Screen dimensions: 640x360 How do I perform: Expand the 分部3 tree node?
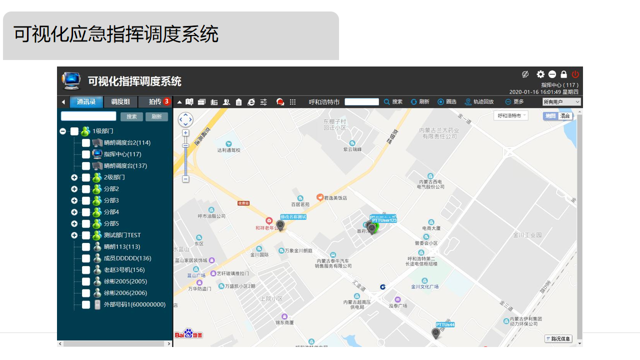click(x=74, y=200)
